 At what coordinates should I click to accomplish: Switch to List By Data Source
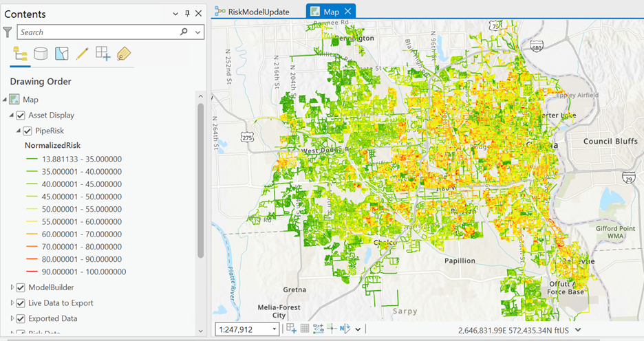[x=41, y=54]
